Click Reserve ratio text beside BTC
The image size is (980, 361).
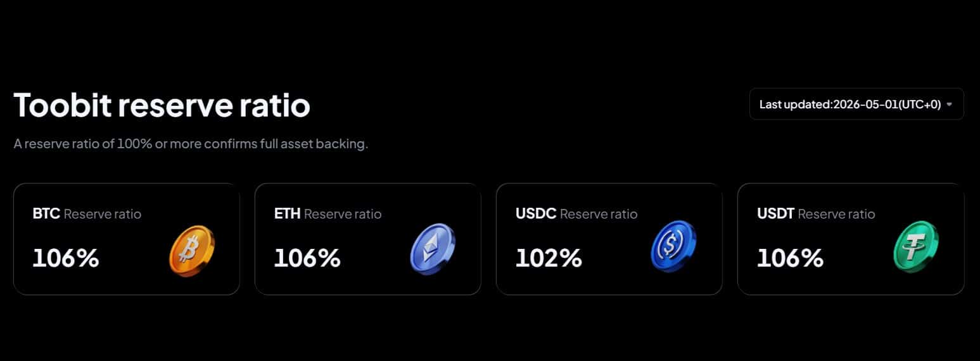coord(103,214)
